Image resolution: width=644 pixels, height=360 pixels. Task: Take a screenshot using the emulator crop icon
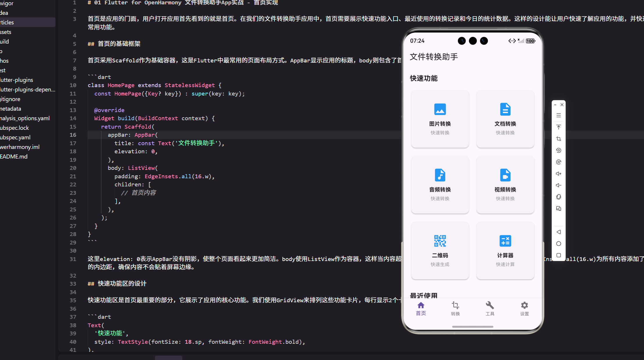(558, 138)
